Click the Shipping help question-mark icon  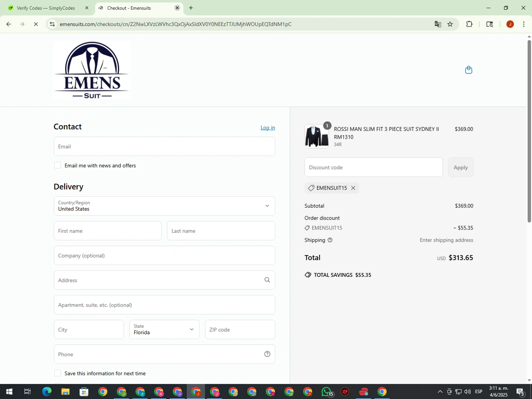(x=330, y=240)
